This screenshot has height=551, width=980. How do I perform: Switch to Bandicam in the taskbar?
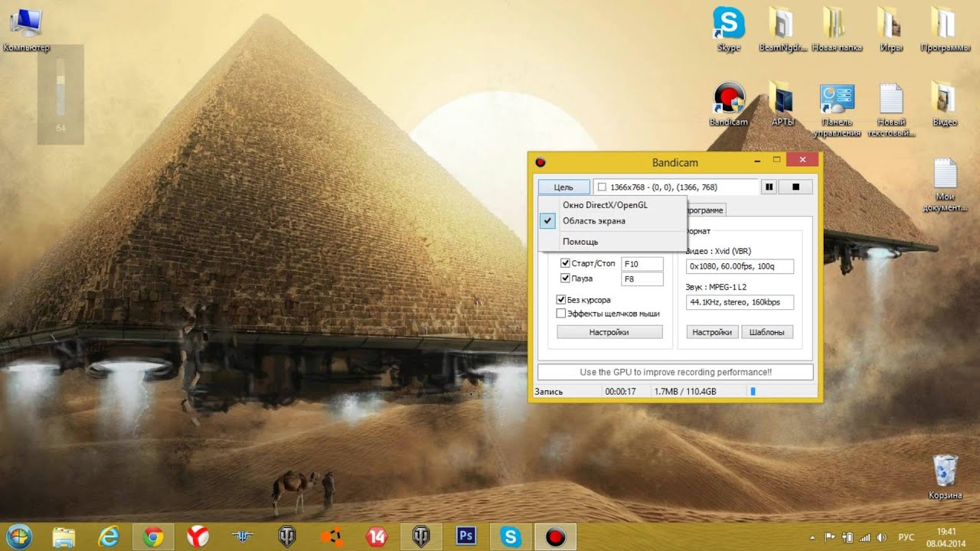(x=554, y=536)
